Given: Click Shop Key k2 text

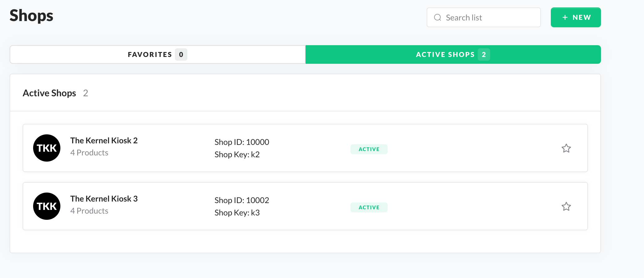Looking at the screenshot, I should pos(237,154).
